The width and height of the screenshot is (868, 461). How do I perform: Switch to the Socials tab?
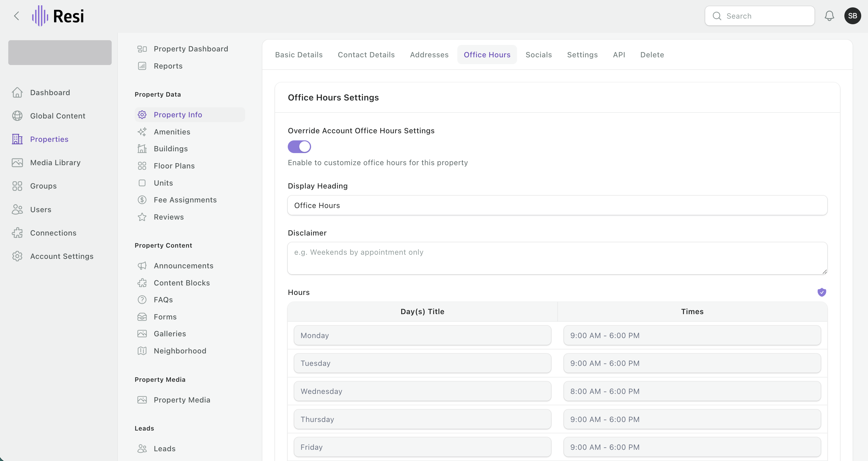click(x=539, y=55)
